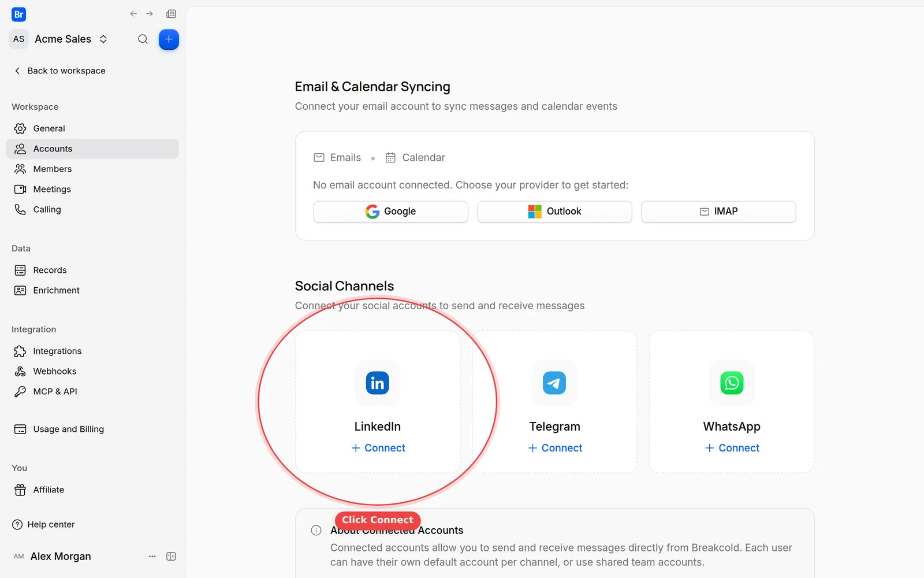Image resolution: width=924 pixels, height=578 pixels.
Task: Open the Integrations page
Action: 92,351
